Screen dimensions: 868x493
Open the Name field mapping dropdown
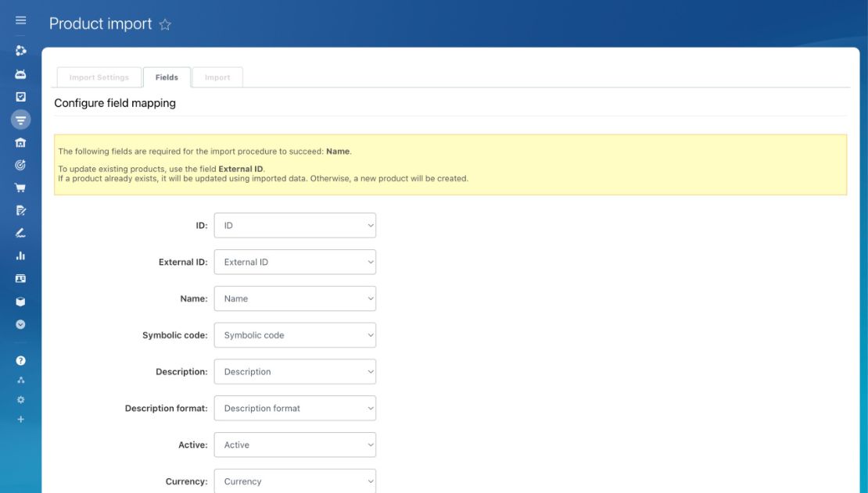point(295,298)
